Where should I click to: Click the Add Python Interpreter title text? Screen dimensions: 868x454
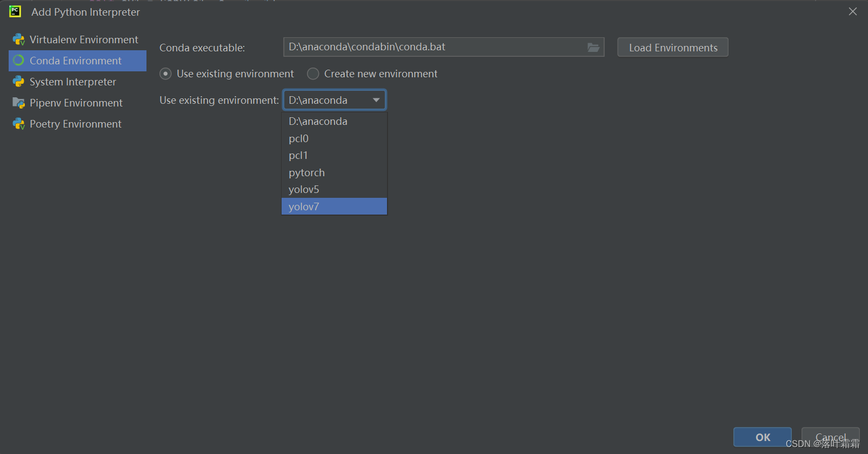(x=85, y=12)
